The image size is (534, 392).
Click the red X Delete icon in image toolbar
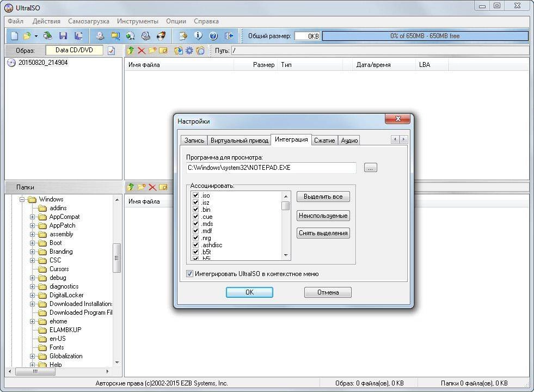[x=142, y=51]
